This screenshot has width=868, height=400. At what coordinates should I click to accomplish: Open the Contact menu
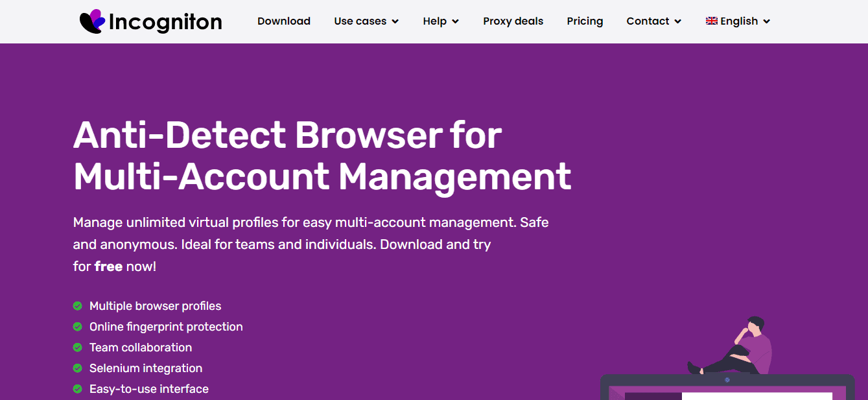tap(648, 21)
